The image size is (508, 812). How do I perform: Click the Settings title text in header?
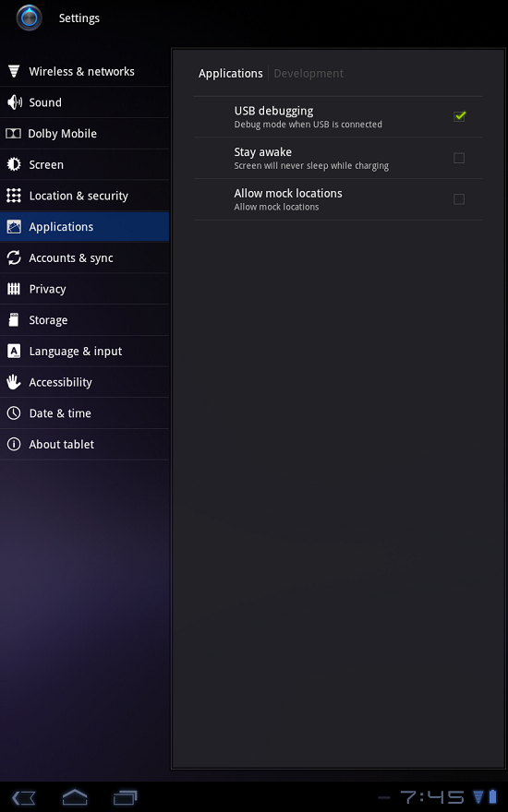[79, 18]
